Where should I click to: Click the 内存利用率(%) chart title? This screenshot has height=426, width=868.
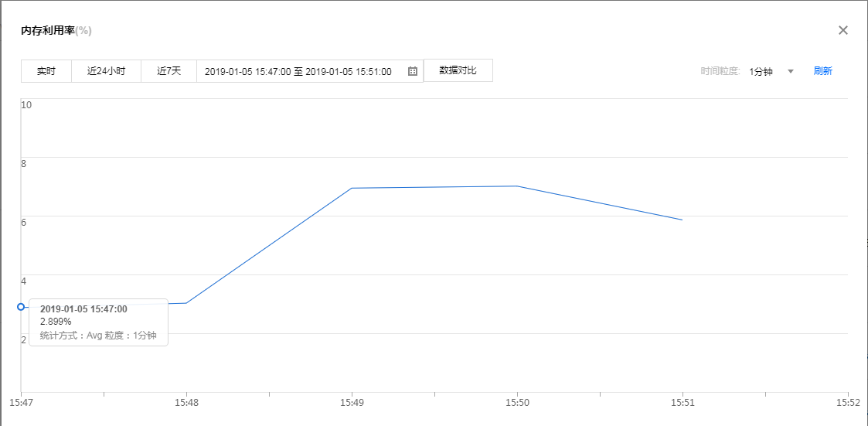56,31
